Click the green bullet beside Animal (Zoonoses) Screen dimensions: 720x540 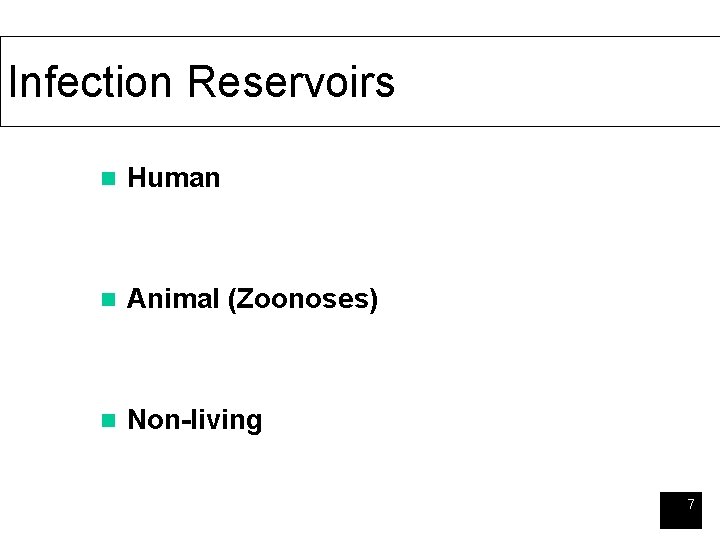click(x=108, y=300)
